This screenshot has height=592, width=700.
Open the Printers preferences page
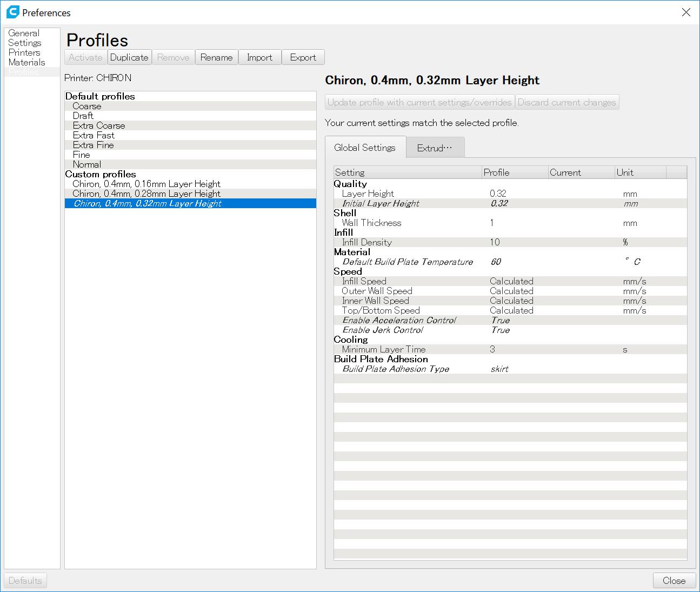pos(32,52)
